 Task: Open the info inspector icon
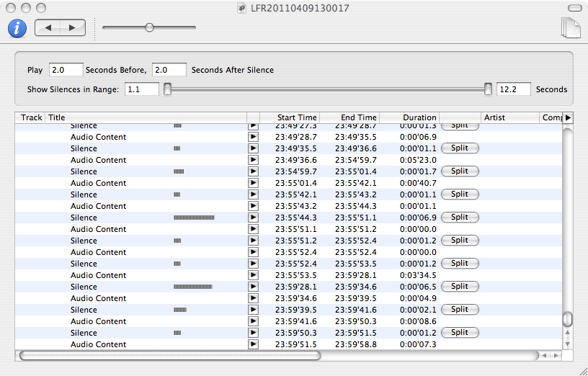click(x=17, y=29)
